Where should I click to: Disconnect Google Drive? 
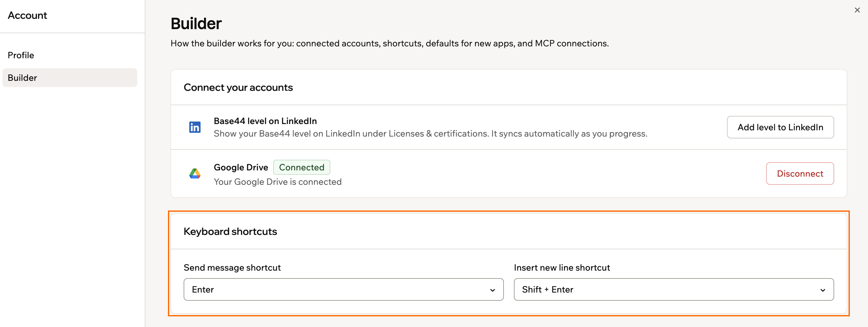[x=800, y=174]
